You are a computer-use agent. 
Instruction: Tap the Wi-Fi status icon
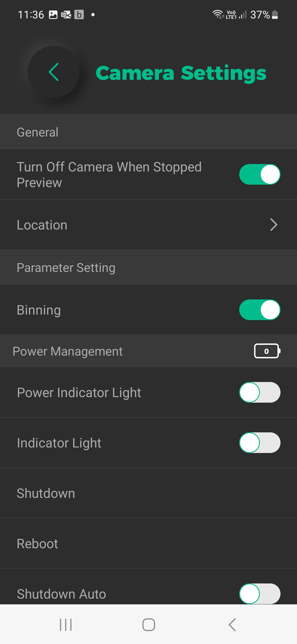218,14
